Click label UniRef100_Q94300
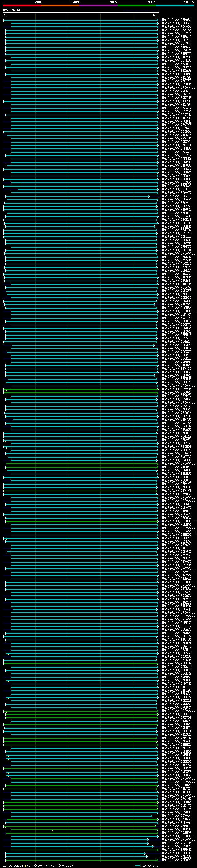197x868 pixels. point(176,460)
